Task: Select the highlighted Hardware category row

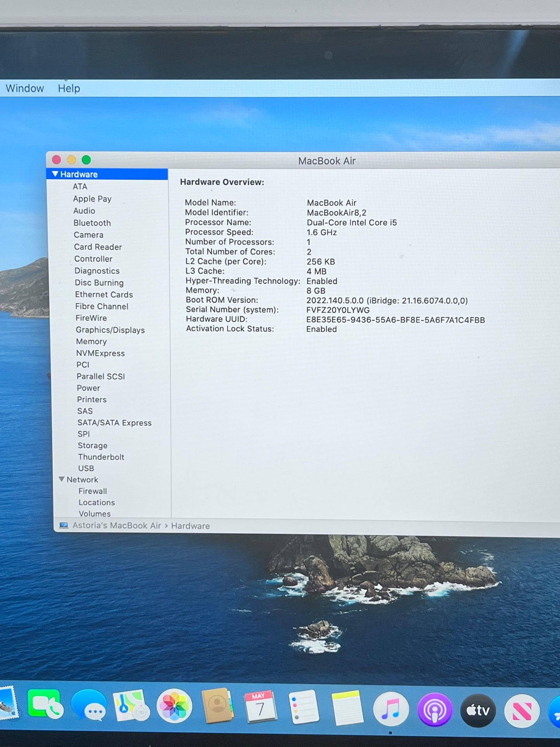Action: (107, 174)
